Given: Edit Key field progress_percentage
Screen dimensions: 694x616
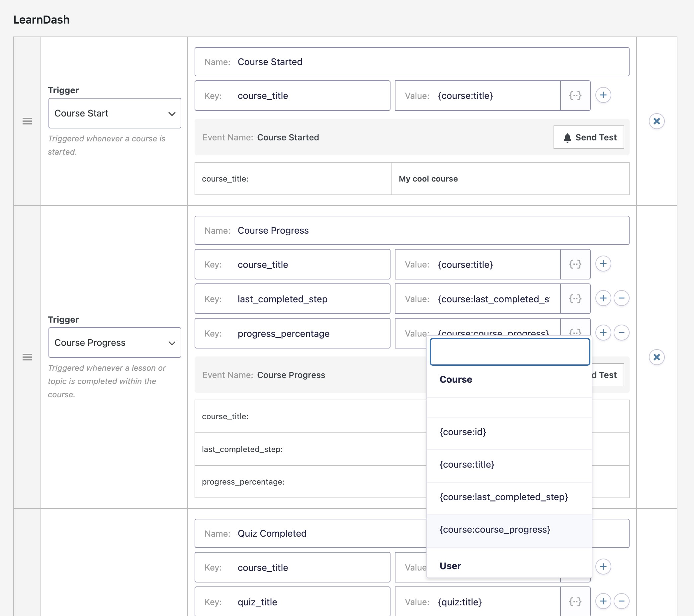Looking at the screenshot, I should click(292, 334).
